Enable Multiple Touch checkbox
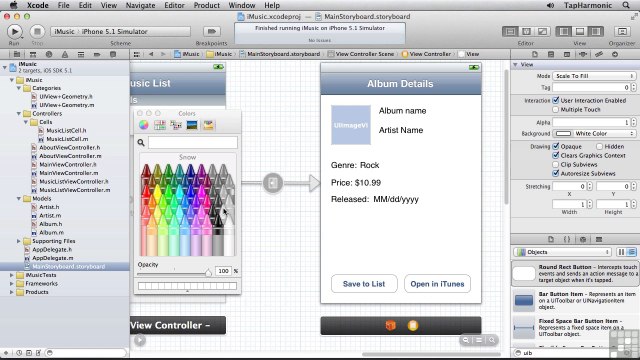This screenshot has width=640, height=360. (x=556, y=109)
